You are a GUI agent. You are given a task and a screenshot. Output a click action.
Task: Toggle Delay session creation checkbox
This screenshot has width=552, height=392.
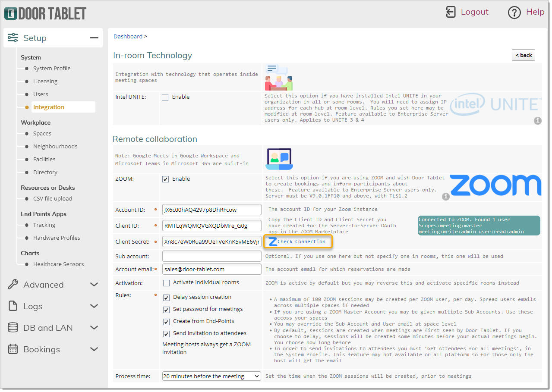166,298
